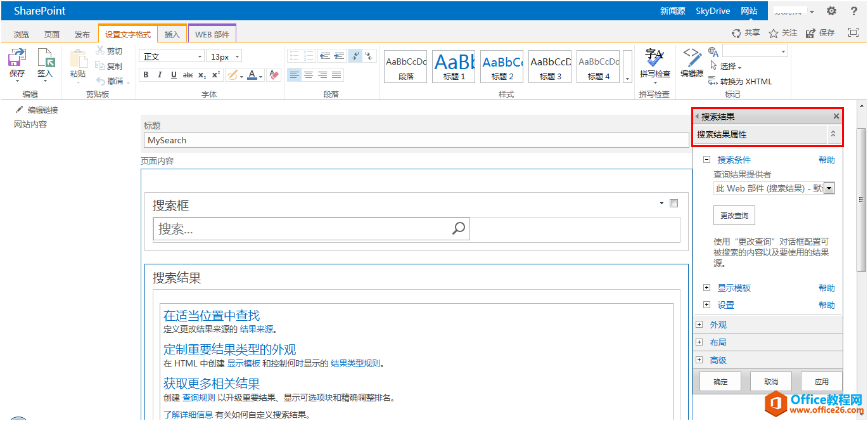This screenshot has height=421, width=868.
Task: Center align text
Action: [309, 75]
